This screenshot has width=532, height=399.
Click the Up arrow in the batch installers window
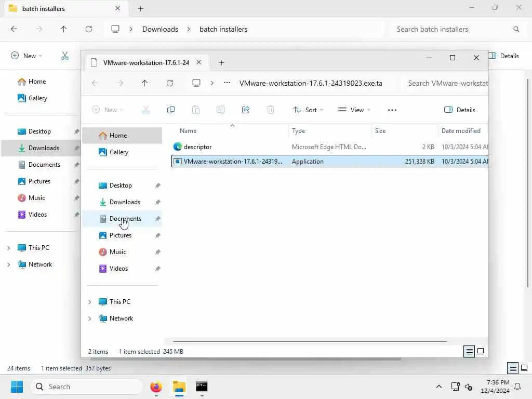63,29
